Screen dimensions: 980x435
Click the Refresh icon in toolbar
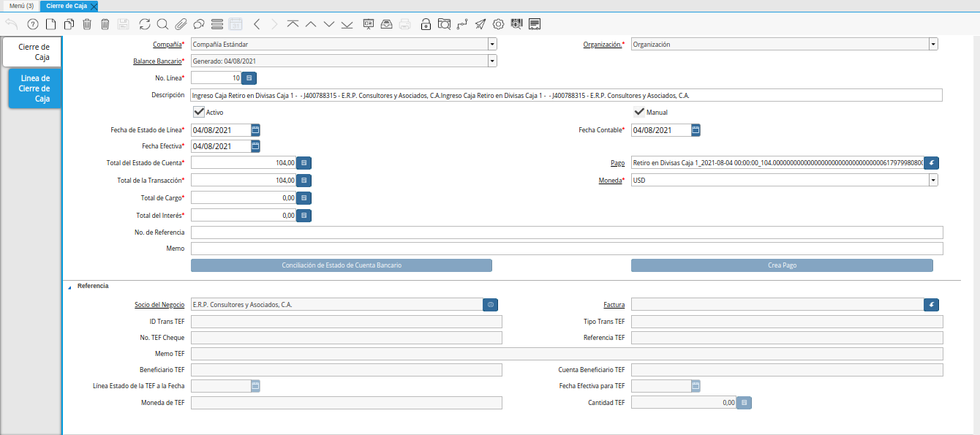[x=144, y=24]
